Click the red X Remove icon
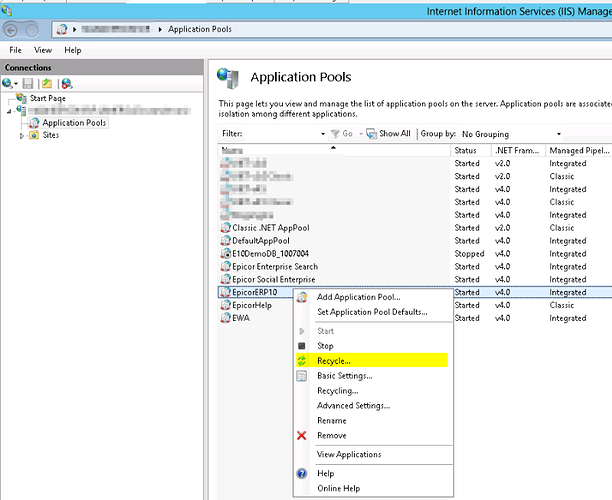Viewport: 612px width, 500px height. click(302, 435)
